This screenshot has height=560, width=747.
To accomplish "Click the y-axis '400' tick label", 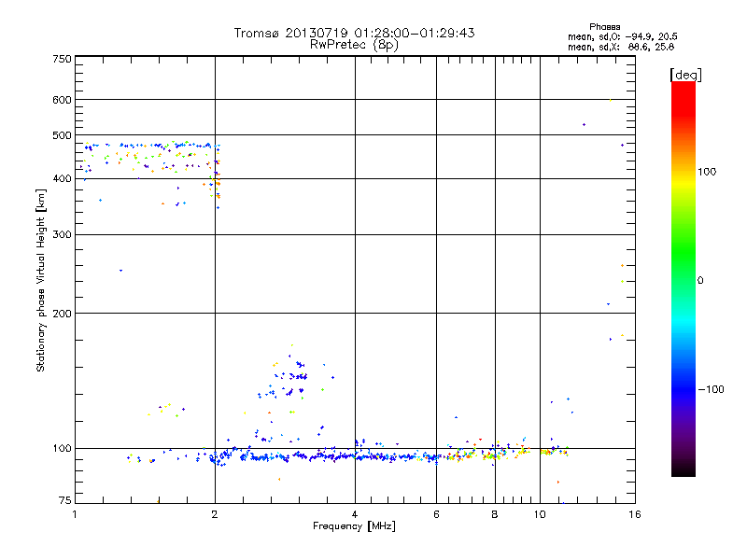I will (x=62, y=178).
